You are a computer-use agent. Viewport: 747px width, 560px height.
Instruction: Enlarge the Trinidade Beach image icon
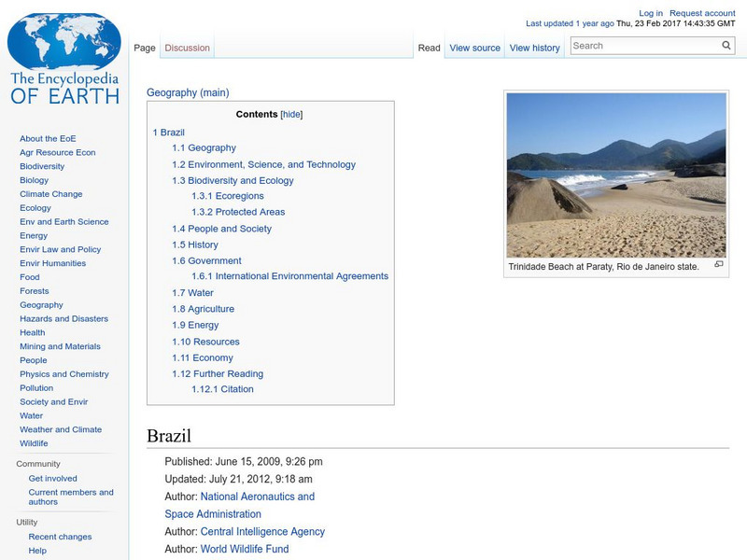point(719,264)
